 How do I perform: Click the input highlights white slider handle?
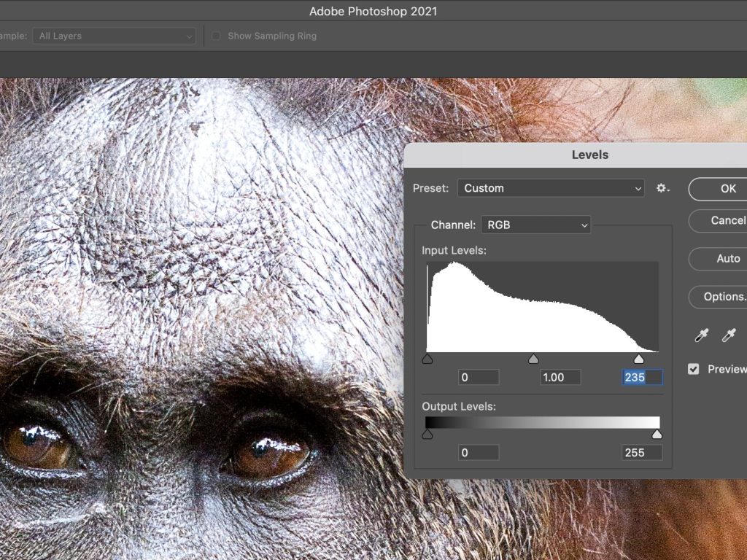pos(639,359)
